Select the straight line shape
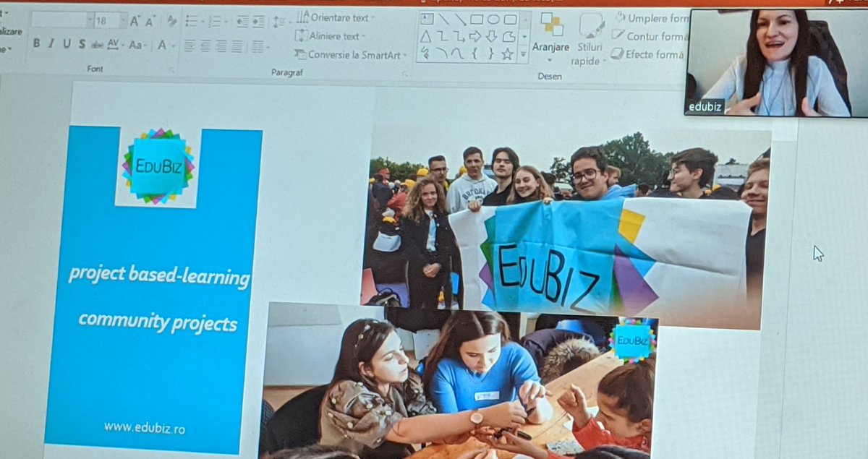Image resolution: width=868 pixels, height=459 pixels. 443,20
